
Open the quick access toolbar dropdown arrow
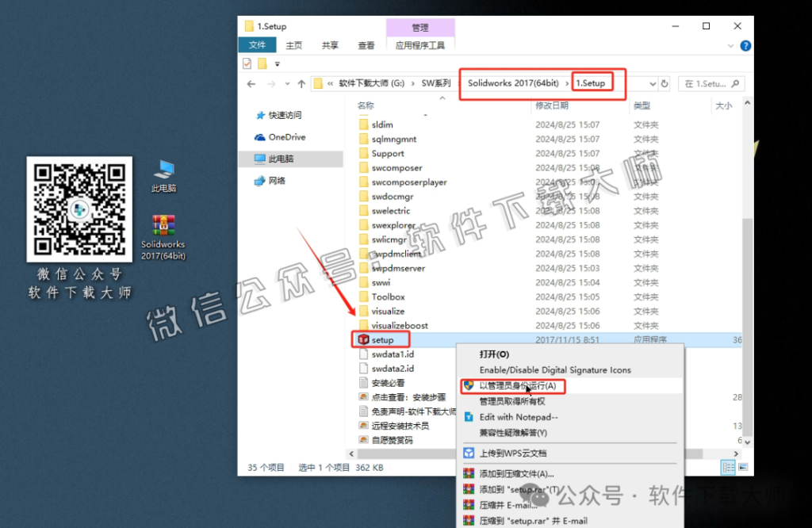(x=277, y=62)
